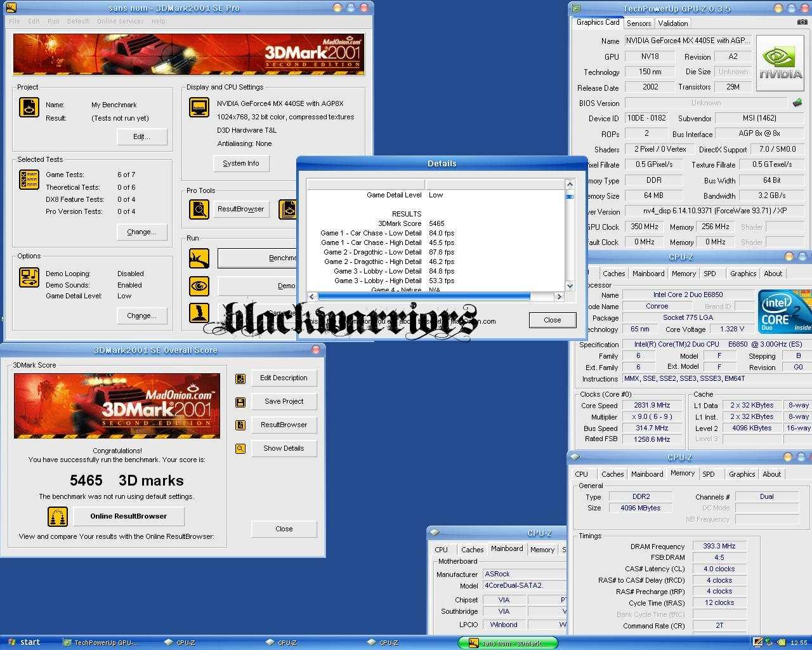The height and width of the screenshot is (650, 812).
Task: Click the Project icon beside My Benchmark
Action: point(29,107)
